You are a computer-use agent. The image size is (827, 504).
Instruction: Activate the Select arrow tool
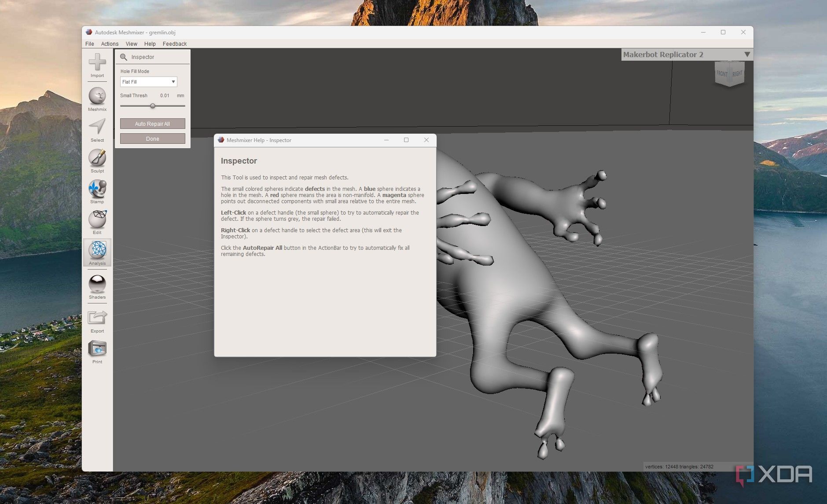97,127
